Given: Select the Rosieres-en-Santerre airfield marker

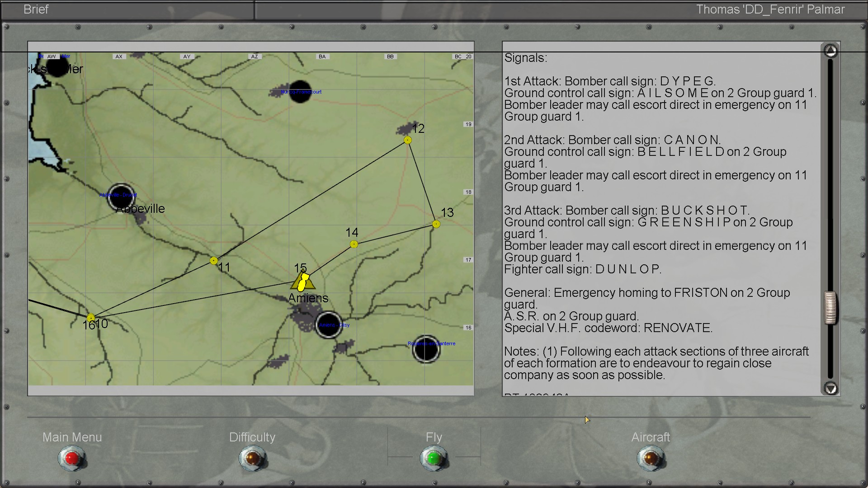Looking at the screenshot, I should (x=426, y=349).
